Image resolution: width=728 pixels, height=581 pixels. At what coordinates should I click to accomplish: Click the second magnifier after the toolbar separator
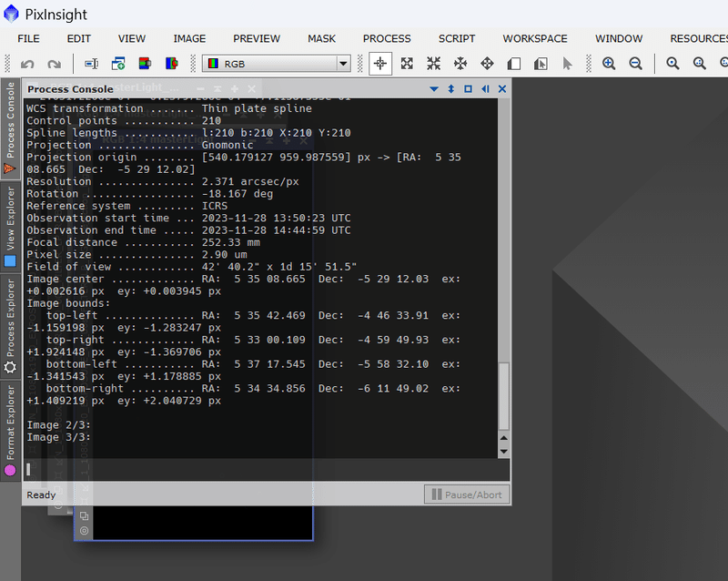700,64
